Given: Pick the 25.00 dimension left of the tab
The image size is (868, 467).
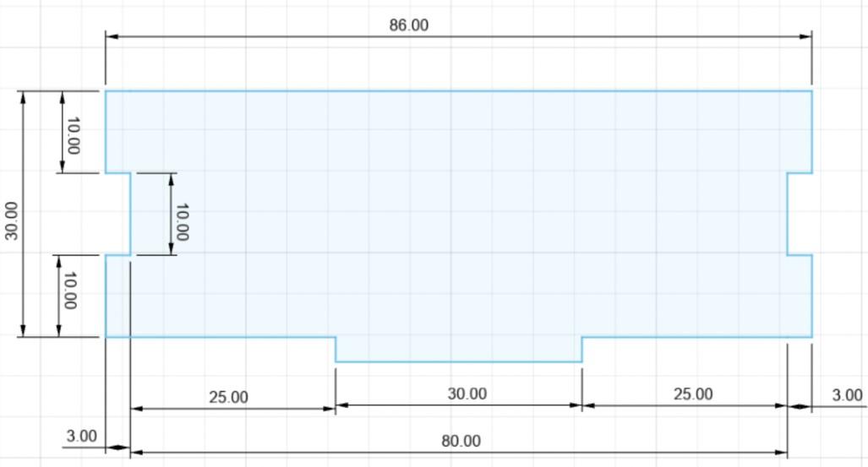Looking at the screenshot, I should click(x=228, y=397).
